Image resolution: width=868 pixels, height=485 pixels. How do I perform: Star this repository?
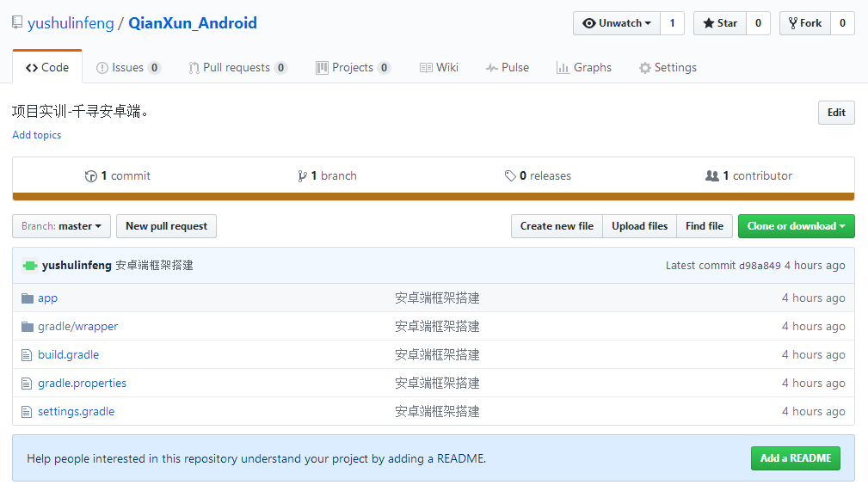pyautogui.click(x=720, y=23)
